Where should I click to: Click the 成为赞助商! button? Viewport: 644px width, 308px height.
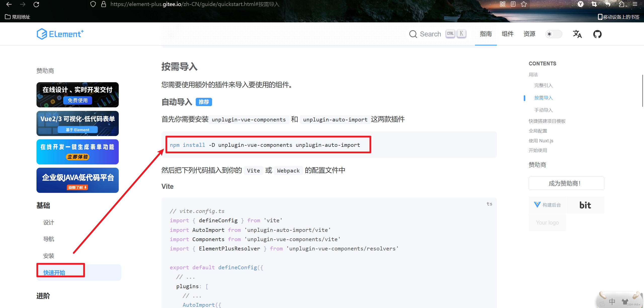click(566, 183)
